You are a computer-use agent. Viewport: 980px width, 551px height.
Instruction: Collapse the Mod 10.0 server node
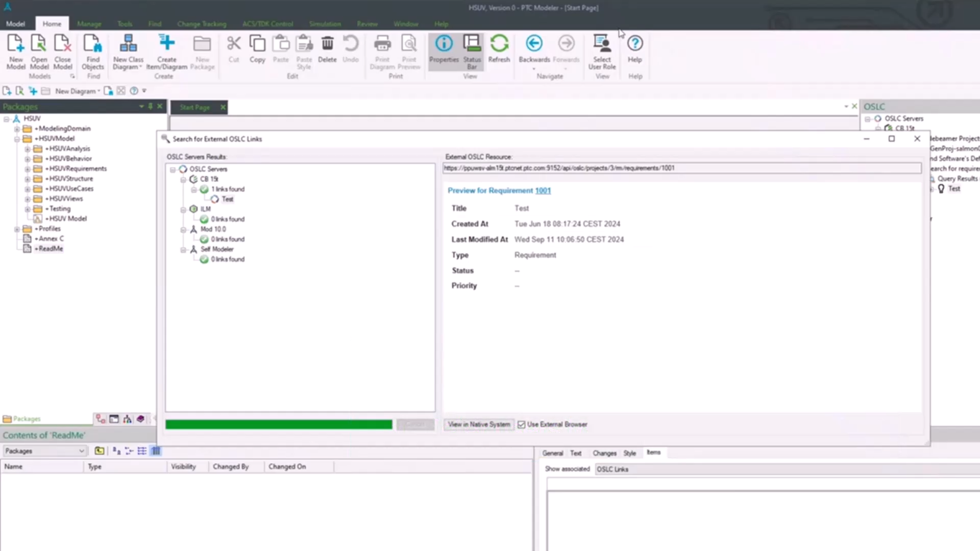pos(183,230)
